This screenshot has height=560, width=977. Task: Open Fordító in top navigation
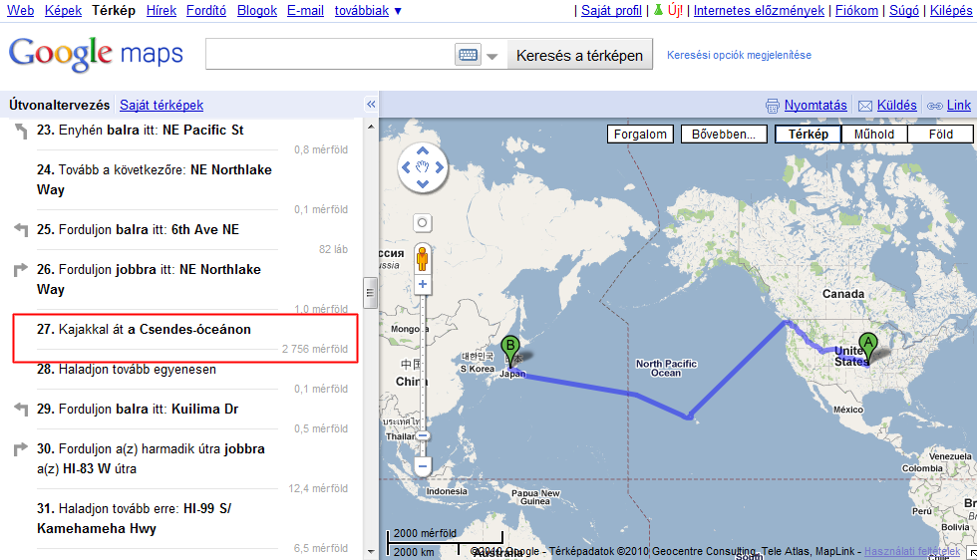206,11
